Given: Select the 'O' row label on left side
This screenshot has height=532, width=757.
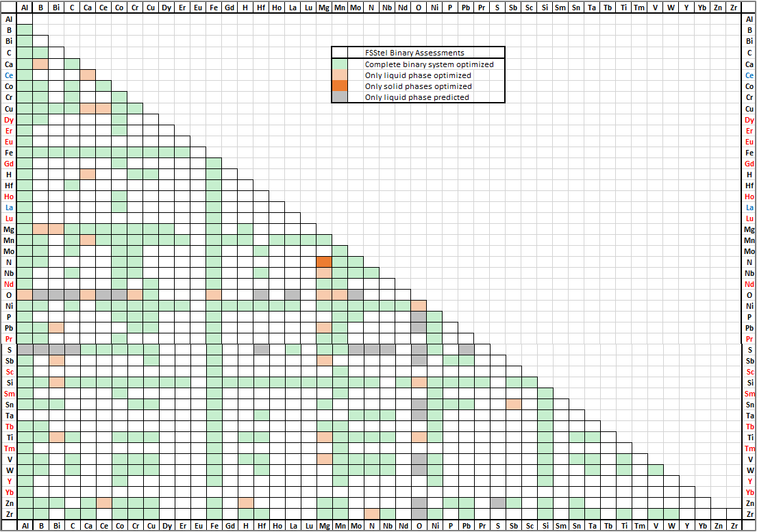Looking at the screenshot, I should [9, 295].
